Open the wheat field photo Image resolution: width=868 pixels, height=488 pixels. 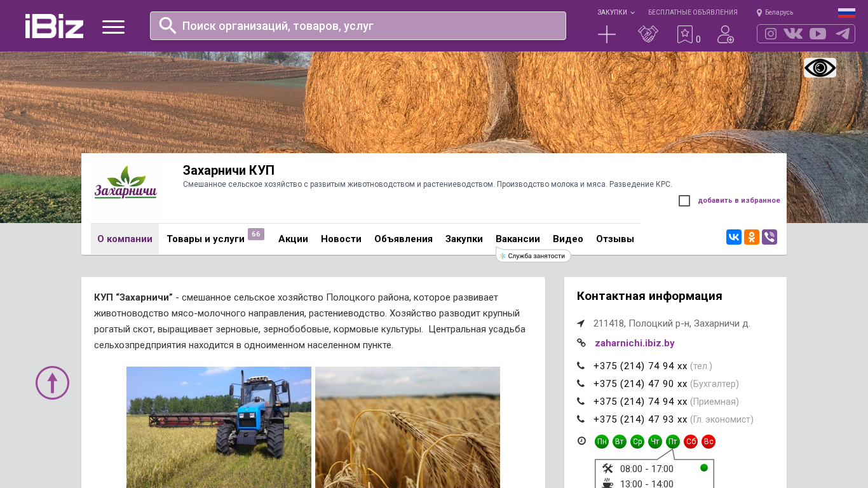point(407,427)
